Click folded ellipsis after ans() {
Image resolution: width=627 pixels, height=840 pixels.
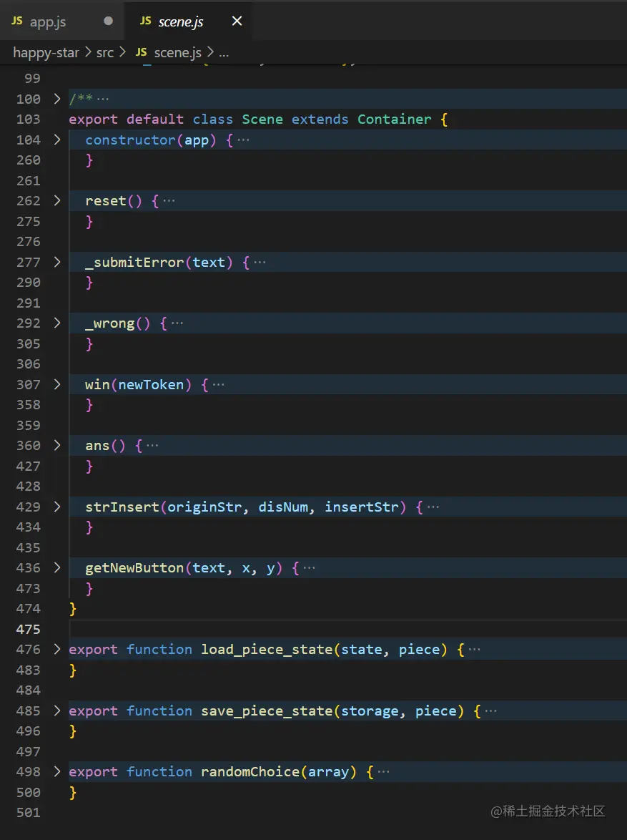pos(152,446)
